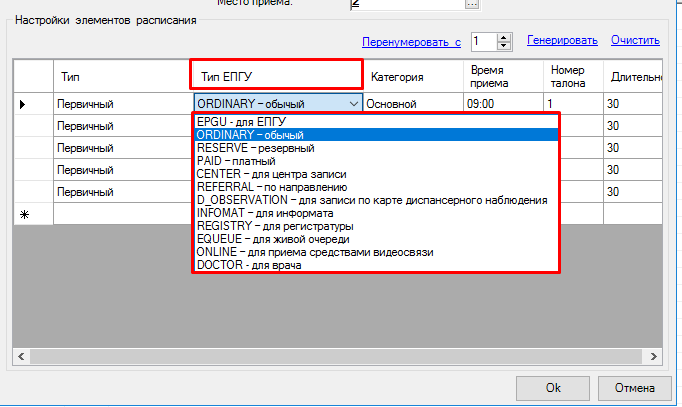This screenshot has height=407, width=682.
Task: Click the Тип ЕПГУ column header
Action: (x=275, y=75)
